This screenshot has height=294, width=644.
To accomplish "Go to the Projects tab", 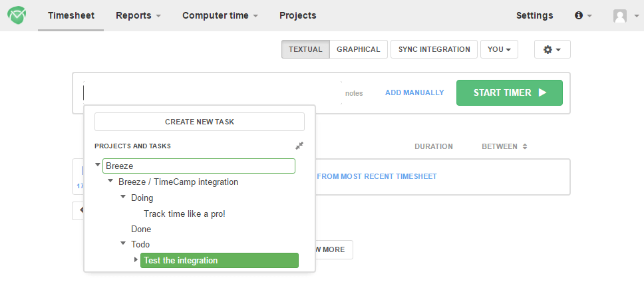I will tap(298, 15).
